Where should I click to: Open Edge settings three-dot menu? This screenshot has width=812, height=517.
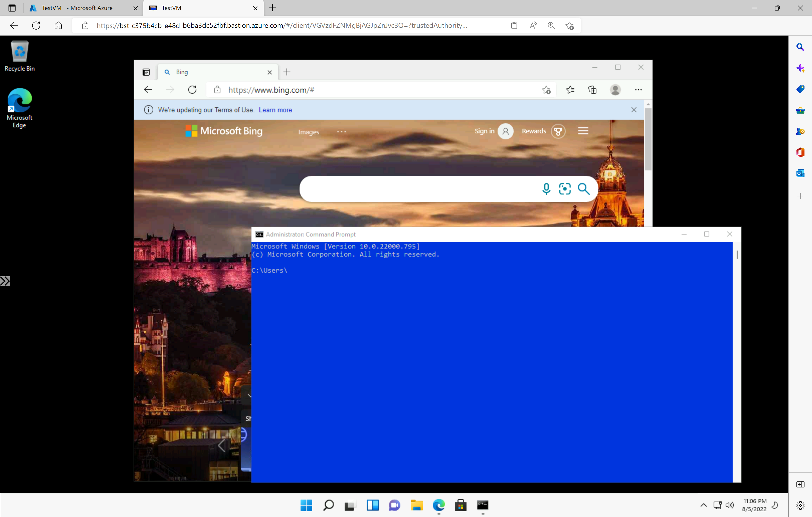point(638,89)
